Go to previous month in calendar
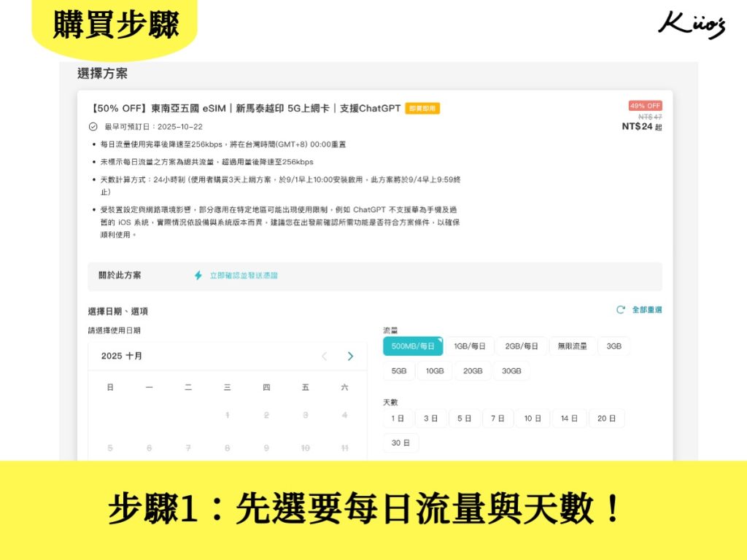Viewport: 747px width, 560px height. 325,357
